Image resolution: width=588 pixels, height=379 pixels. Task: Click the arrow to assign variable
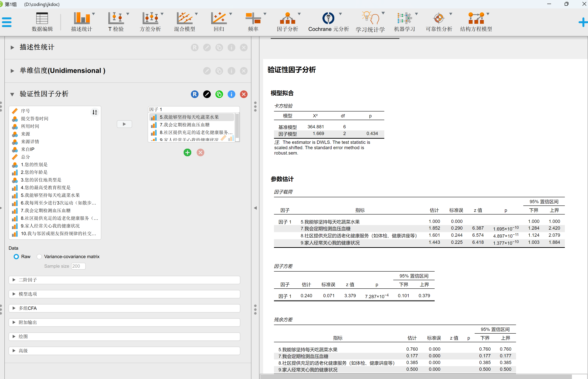point(124,124)
